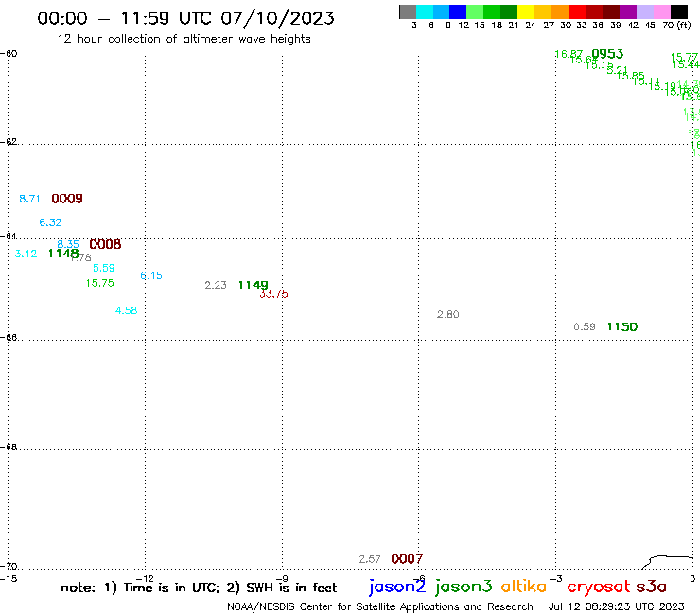Select the pass time label 0007

[407, 559]
